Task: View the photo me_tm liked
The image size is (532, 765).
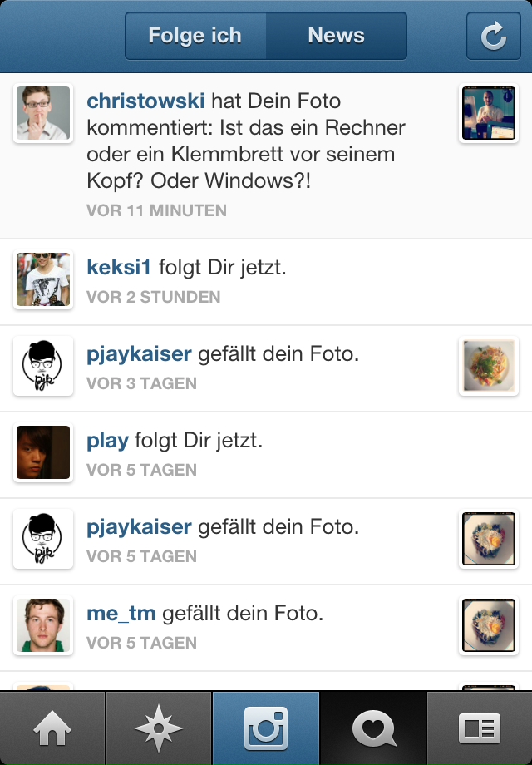Action: pyautogui.click(x=489, y=625)
